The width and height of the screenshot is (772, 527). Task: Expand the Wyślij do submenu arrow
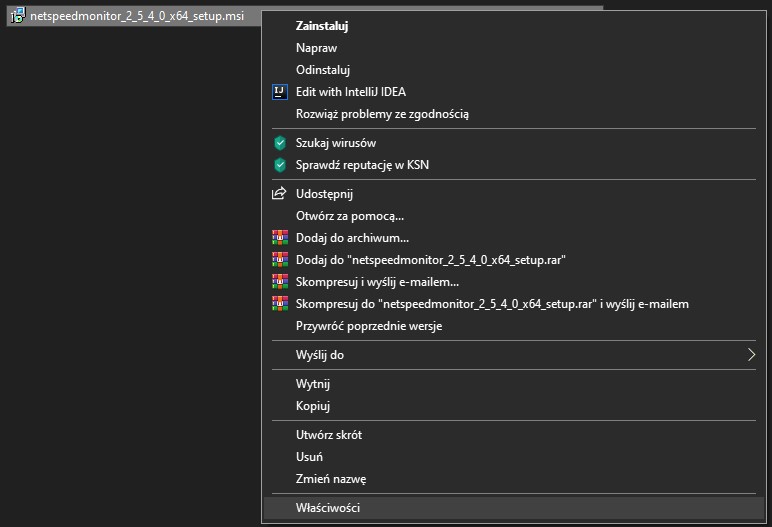click(x=751, y=355)
